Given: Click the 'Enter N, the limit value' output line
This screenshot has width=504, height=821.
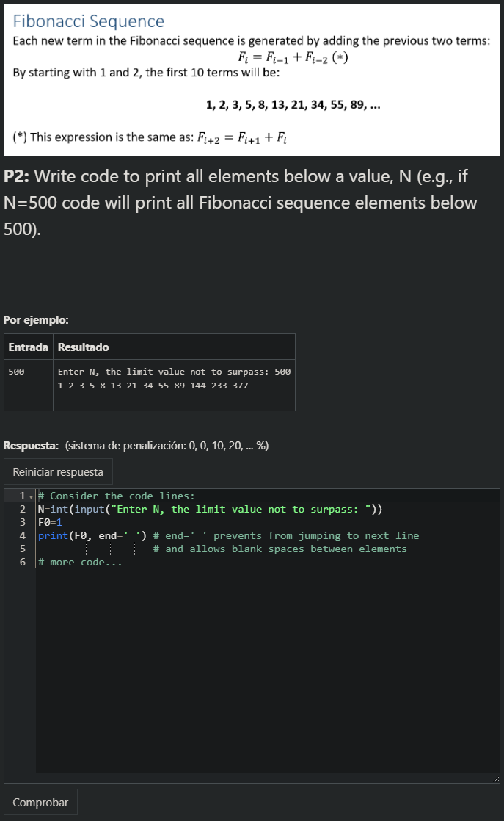Looking at the screenshot, I should [x=174, y=372].
